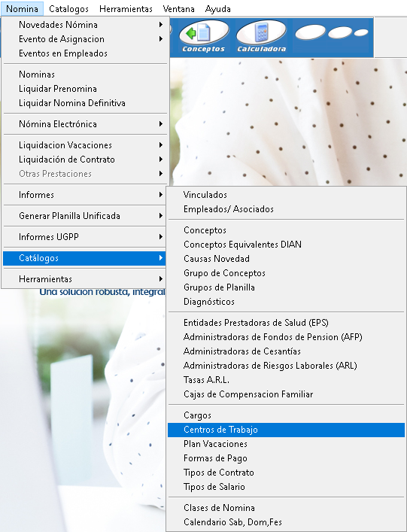This screenshot has width=407, height=532.
Task: Launch the Calculadora toolbar icon
Action: 261,37
